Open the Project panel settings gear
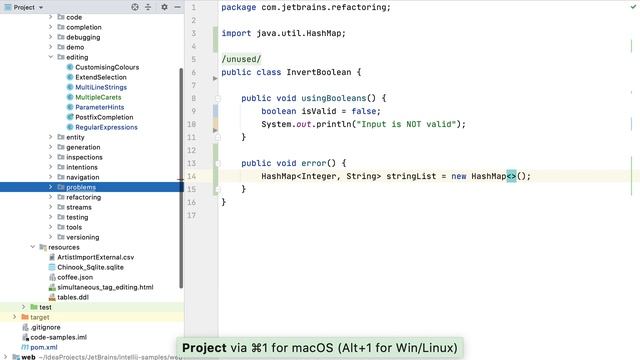Viewport: 640px width, 360px height. [x=164, y=7]
